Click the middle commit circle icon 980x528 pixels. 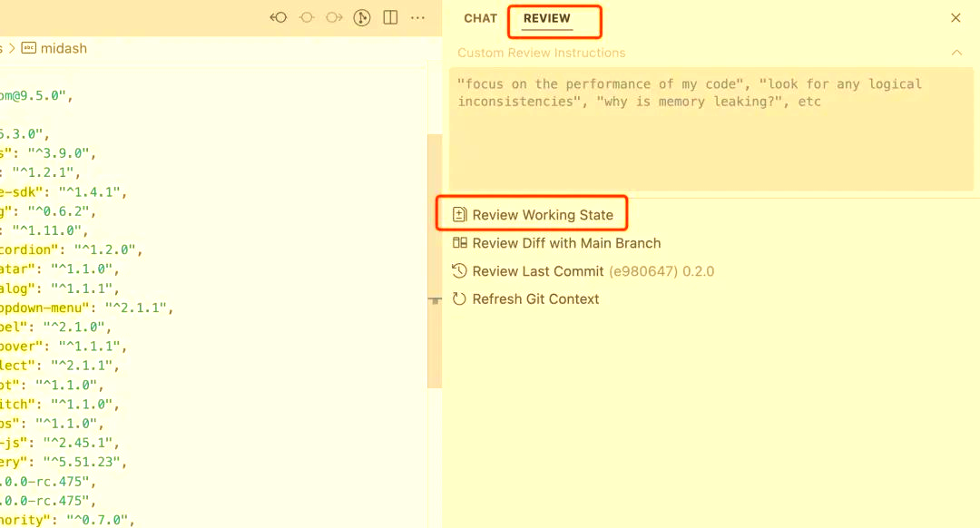click(x=307, y=17)
